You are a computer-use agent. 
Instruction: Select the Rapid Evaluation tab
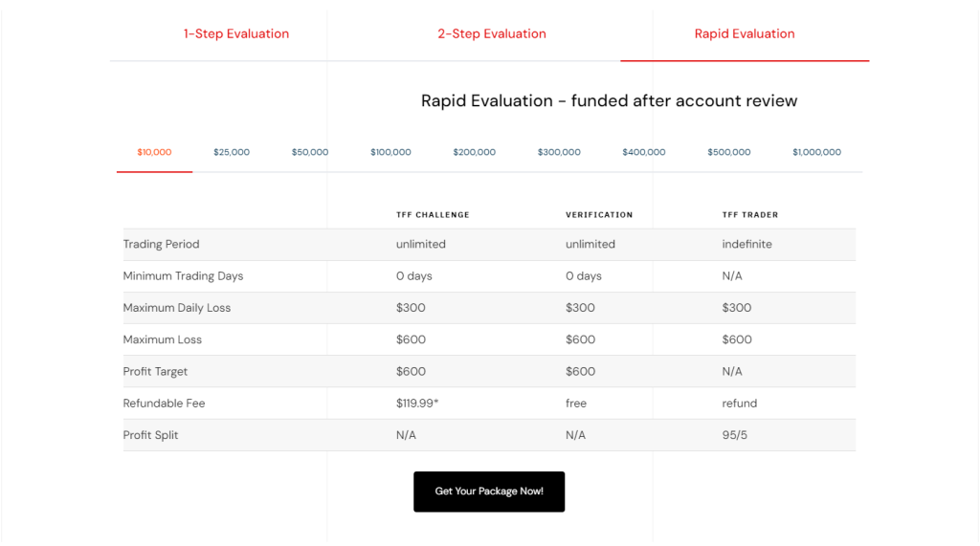click(745, 33)
